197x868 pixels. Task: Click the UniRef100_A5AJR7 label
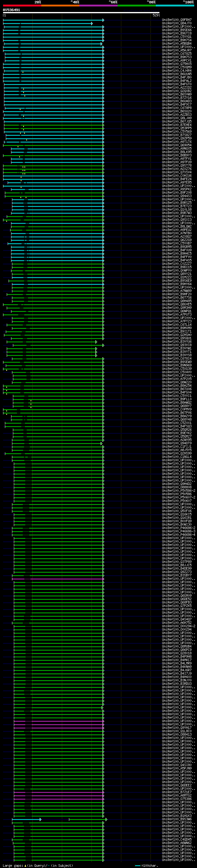point(177,50)
